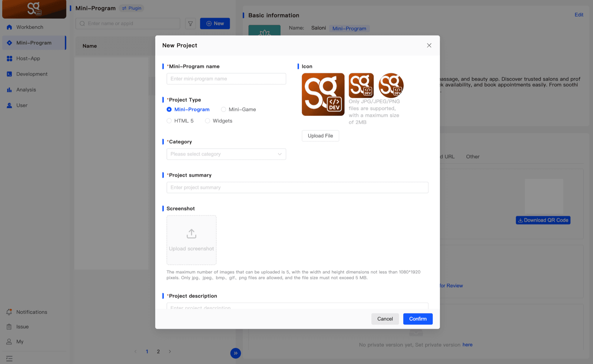Click the Mini-Program tag next to Saloni
Screen dimensions: 593x364
tap(349, 29)
